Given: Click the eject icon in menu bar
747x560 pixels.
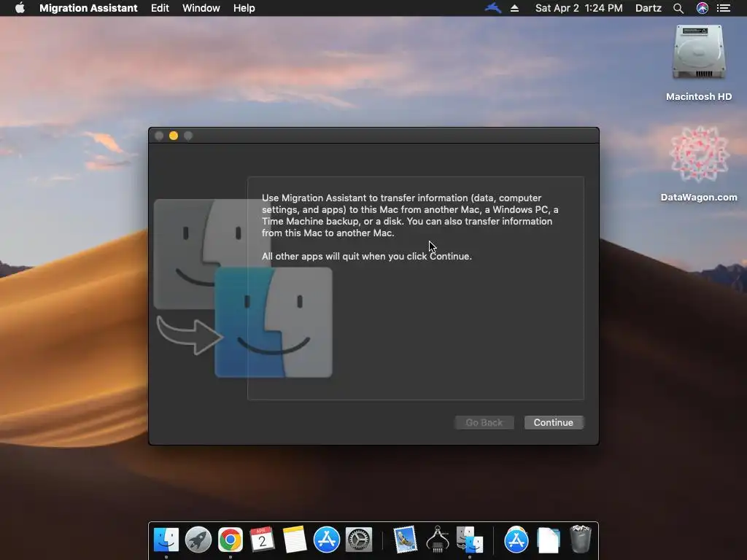Looking at the screenshot, I should (x=514, y=8).
